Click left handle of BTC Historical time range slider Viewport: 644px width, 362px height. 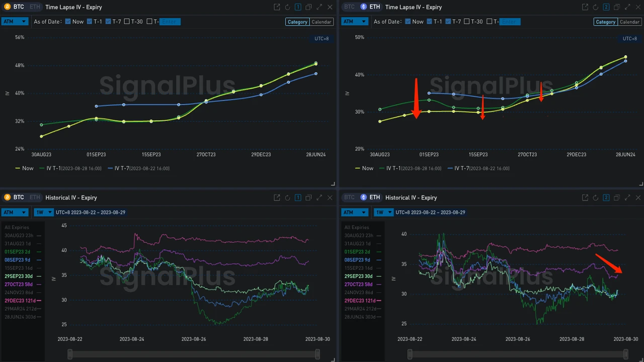70,354
